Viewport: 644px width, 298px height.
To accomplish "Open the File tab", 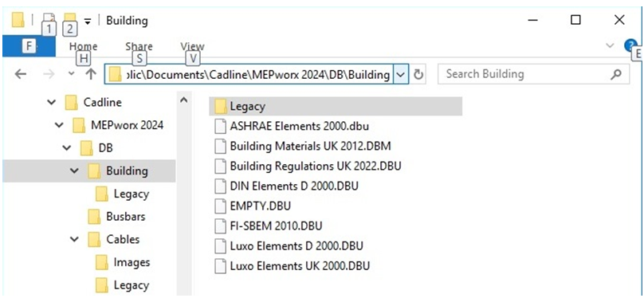I will (x=29, y=46).
